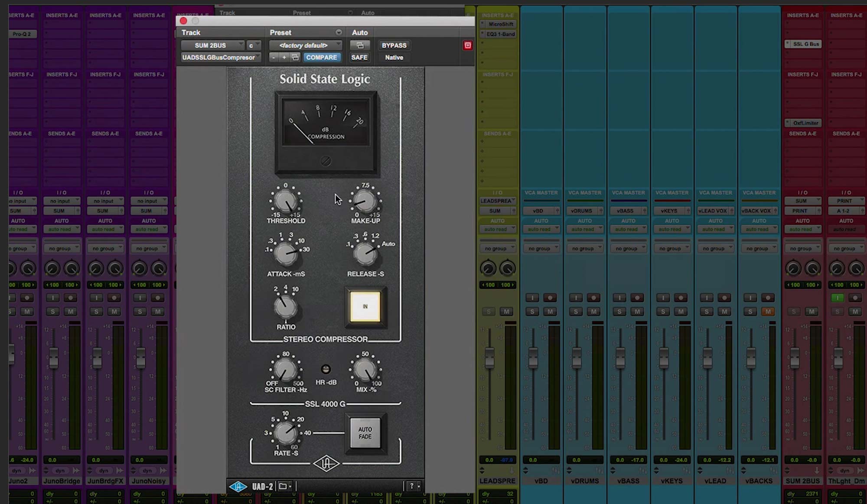Click the vBD track record-enable button
Screen dimensions: 867x504
click(x=550, y=298)
